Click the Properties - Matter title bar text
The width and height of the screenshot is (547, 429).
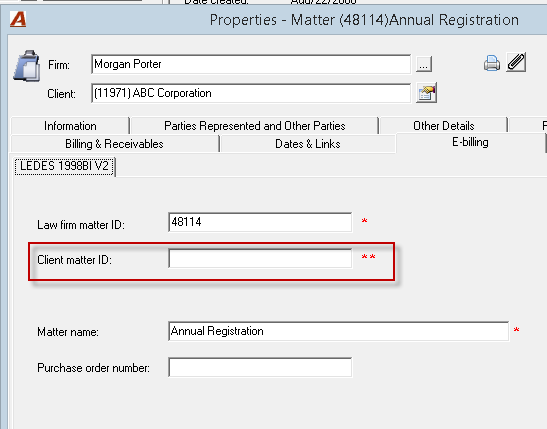click(x=364, y=20)
